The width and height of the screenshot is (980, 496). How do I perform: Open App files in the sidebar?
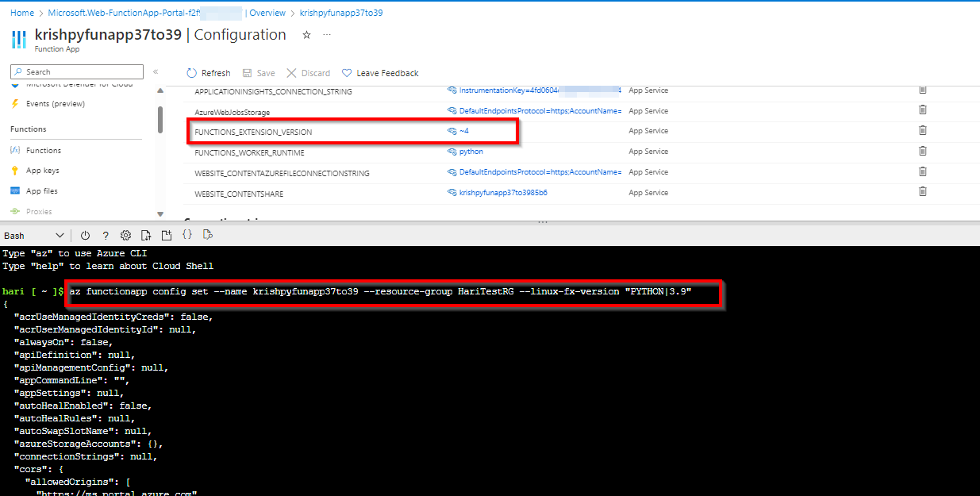(x=42, y=191)
